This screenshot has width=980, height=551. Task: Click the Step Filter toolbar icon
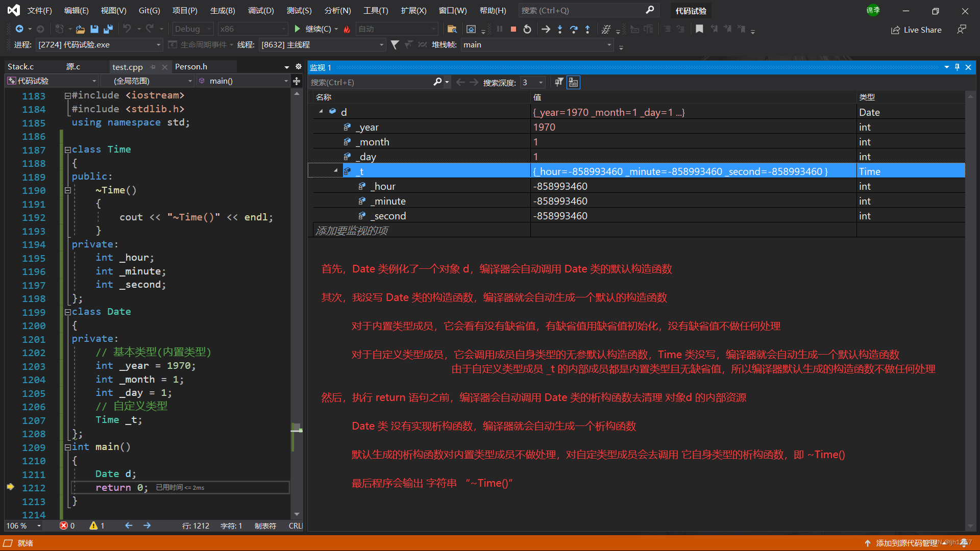click(x=606, y=29)
